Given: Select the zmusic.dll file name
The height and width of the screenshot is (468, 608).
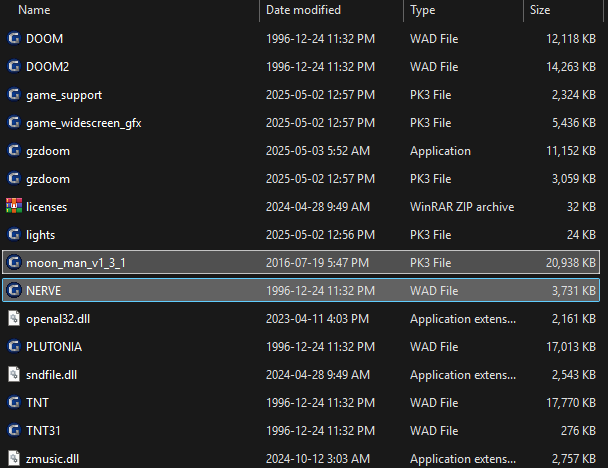Looking at the screenshot, I should tap(52, 459).
